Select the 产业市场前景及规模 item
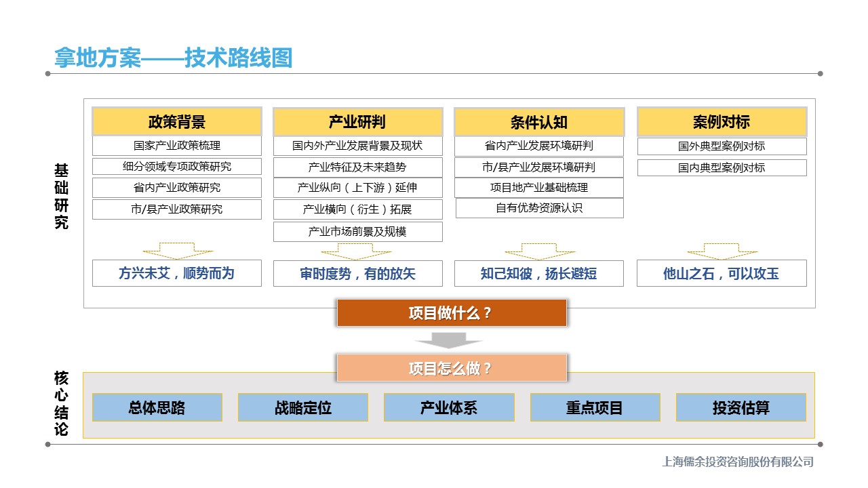 coord(357,232)
